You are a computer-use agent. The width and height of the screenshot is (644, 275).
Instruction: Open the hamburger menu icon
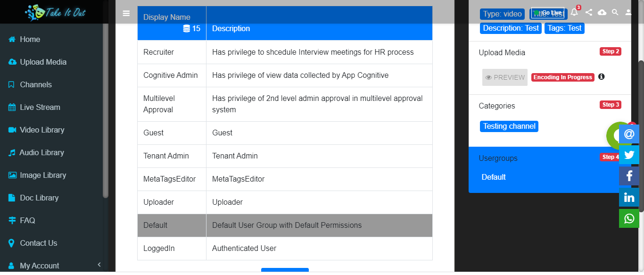pyautogui.click(x=126, y=13)
